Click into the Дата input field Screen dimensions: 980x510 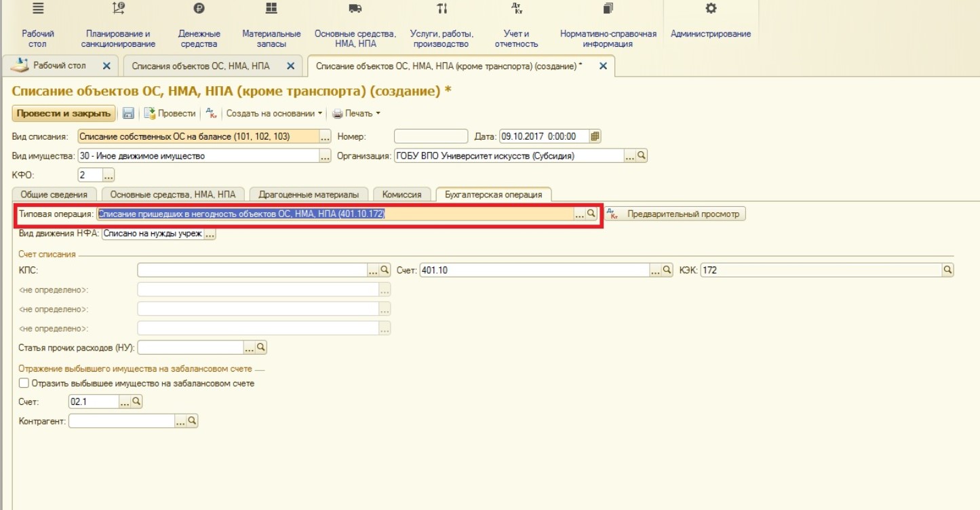[545, 136]
